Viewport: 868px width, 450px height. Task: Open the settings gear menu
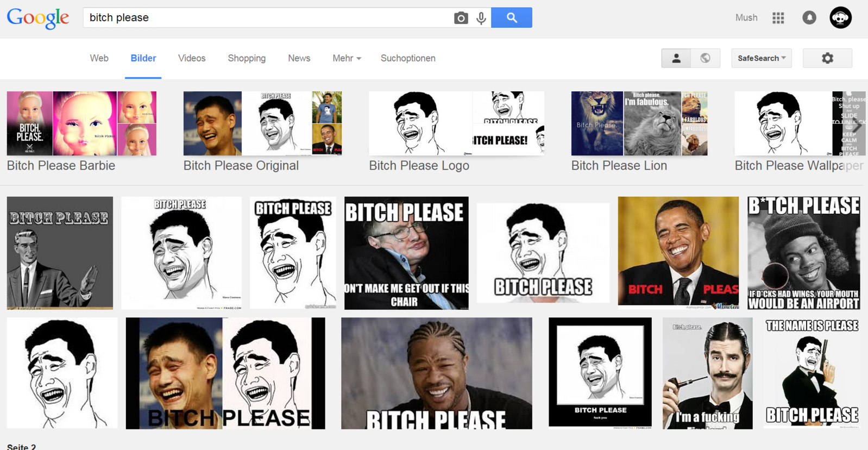pos(827,58)
